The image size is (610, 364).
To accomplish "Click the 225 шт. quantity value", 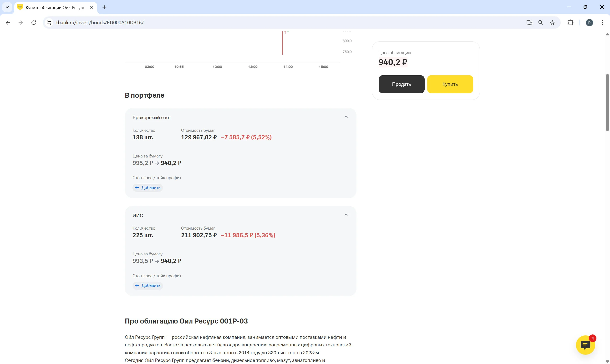I will coord(143,235).
